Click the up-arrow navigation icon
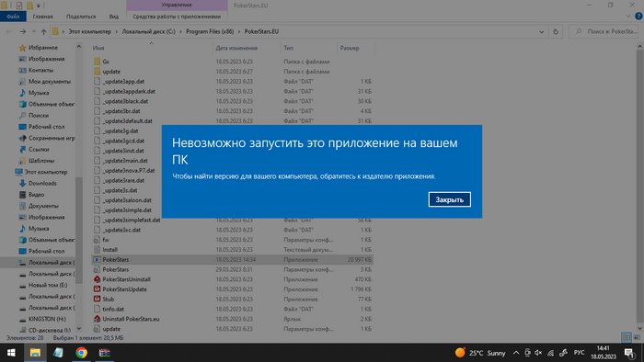Screen dimensions: 644x362 click(x=43, y=31)
